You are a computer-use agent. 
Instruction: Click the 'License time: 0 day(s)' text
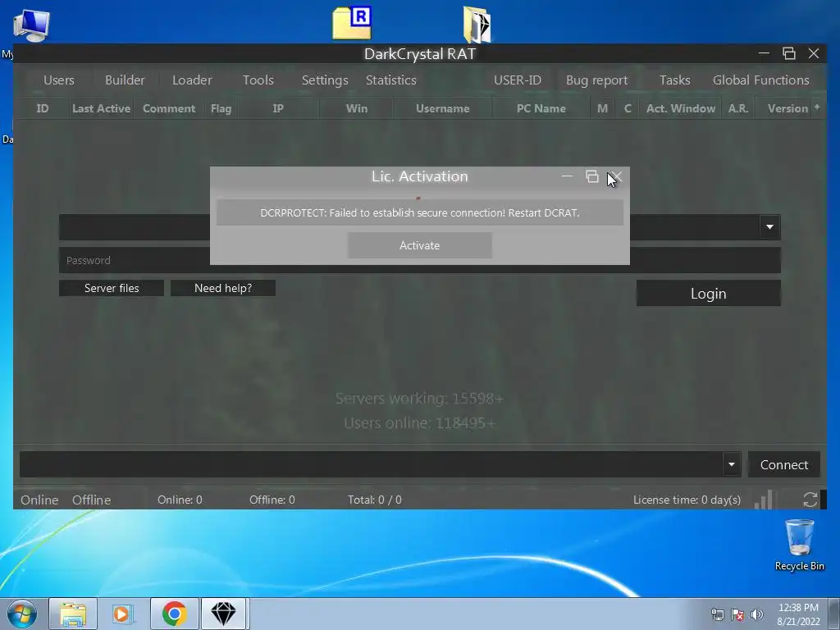click(x=687, y=500)
